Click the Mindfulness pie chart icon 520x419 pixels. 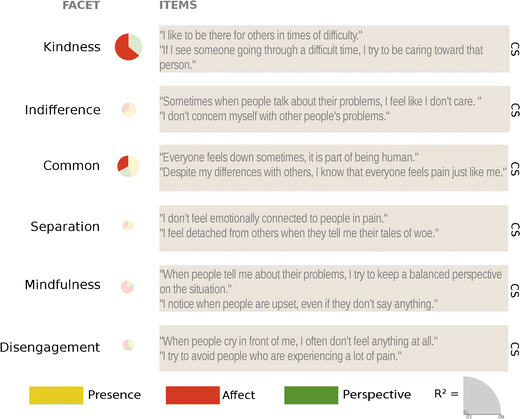pos(127,287)
